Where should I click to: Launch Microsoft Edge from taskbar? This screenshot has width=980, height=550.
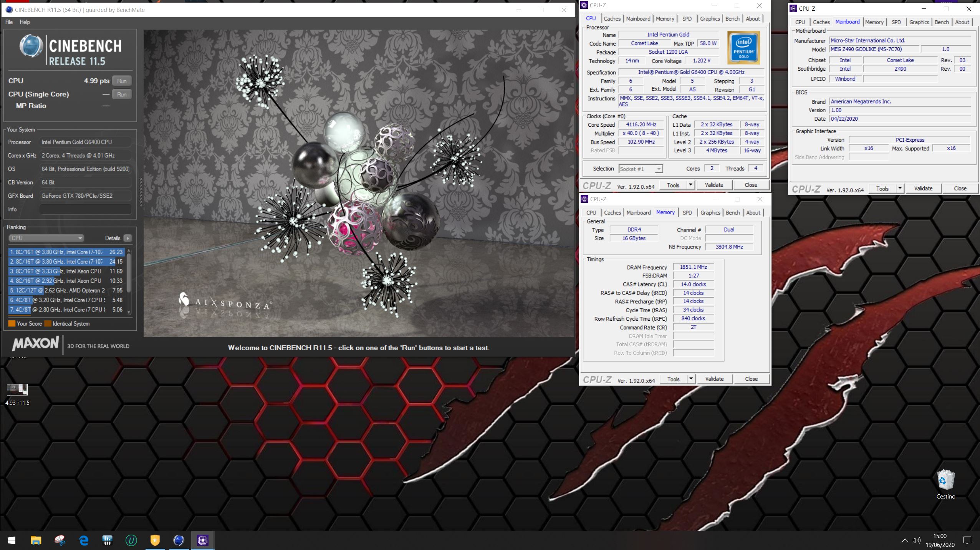(x=83, y=541)
